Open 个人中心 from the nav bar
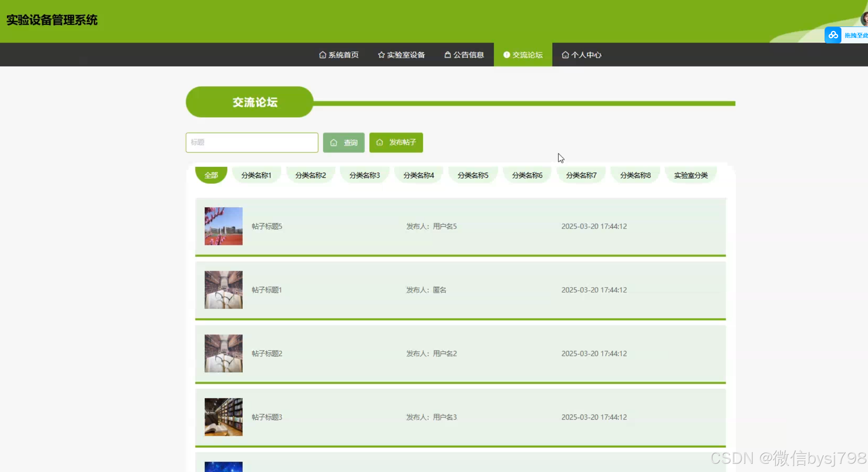 coord(582,55)
